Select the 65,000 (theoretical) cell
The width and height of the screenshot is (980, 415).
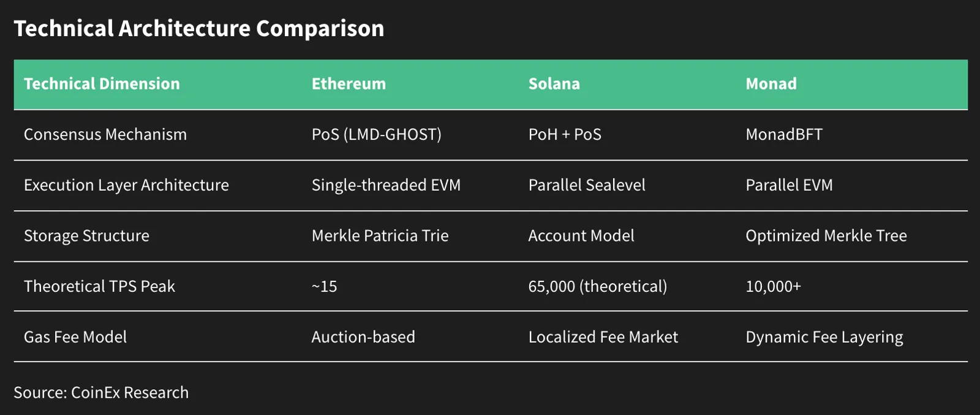click(598, 286)
